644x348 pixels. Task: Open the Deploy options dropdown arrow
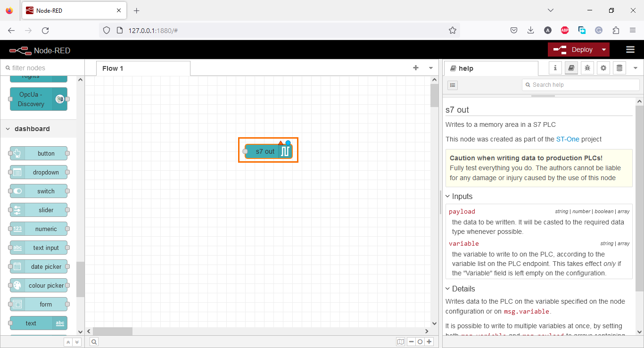coord(604,50)
